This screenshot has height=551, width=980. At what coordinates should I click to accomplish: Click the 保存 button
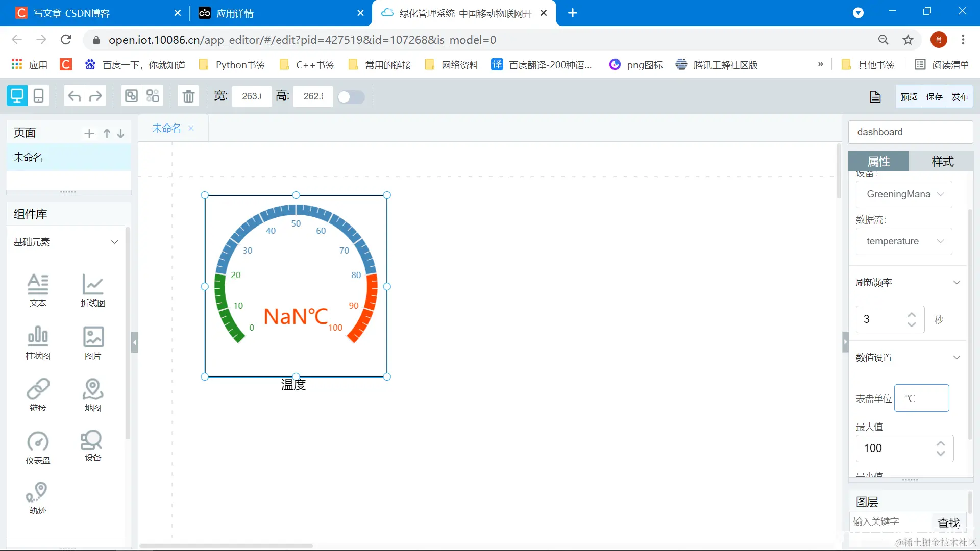(934, 96)
